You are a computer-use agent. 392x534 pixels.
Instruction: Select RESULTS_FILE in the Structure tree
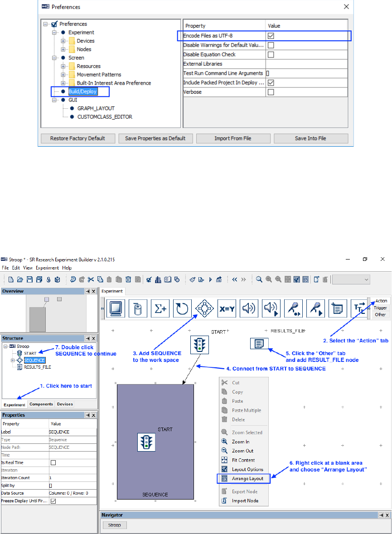click(38, 367)
